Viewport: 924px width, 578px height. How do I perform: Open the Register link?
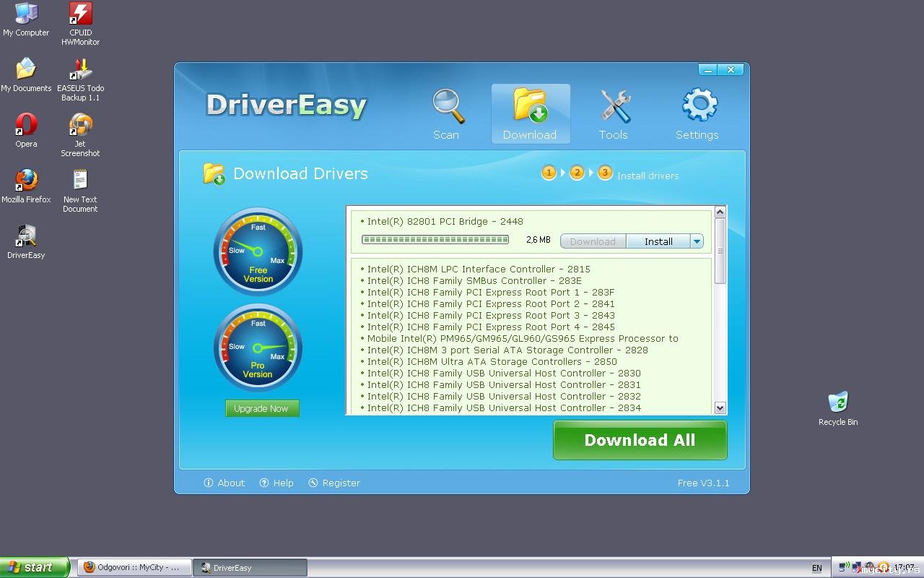click(x=334, y=483)
